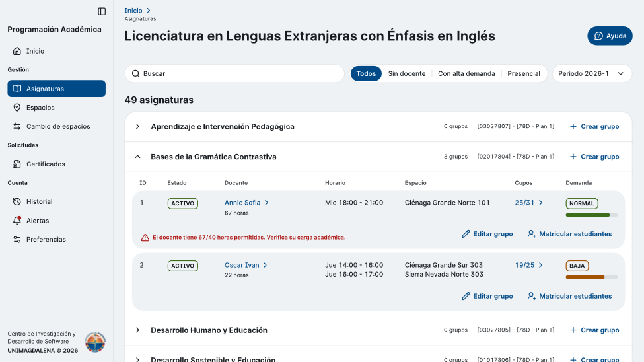Image resolution: width=644 pixels, height=362 pixels.
Task: Click the Ayuda help button
Action: pos(610,36)
